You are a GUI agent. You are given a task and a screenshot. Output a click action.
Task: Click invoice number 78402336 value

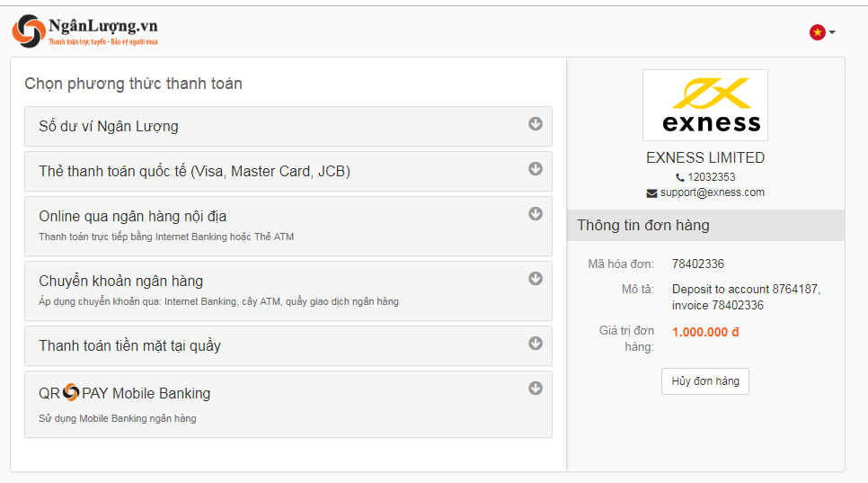coord(697,264)
